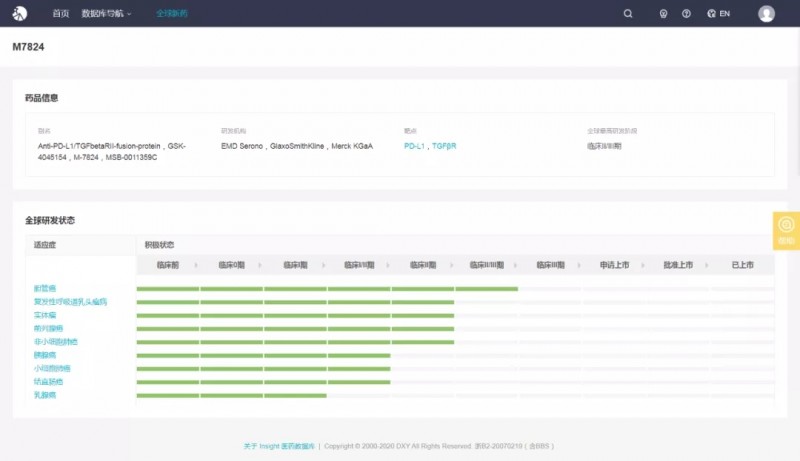Click the 胰腺癌 indication link
This screenshot has width=800, height=461.
pyautogui.click(x=45, y=355)
